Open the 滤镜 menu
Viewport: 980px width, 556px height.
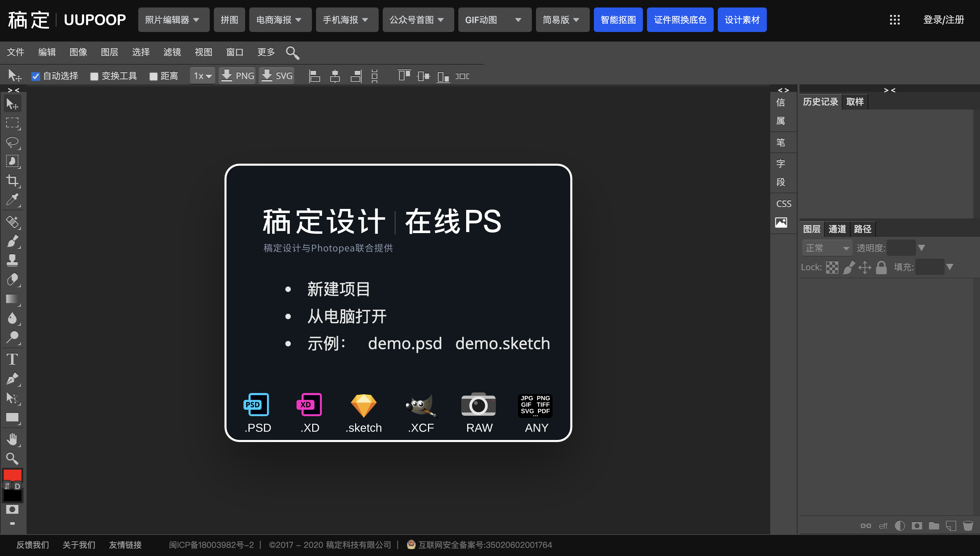click(172, 52)
